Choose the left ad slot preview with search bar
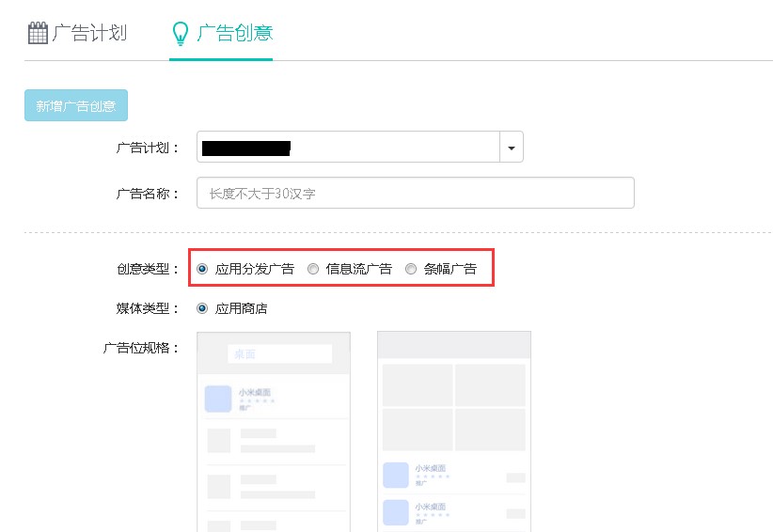This screenshot has height=532, width=773. (x=273, y=431)
